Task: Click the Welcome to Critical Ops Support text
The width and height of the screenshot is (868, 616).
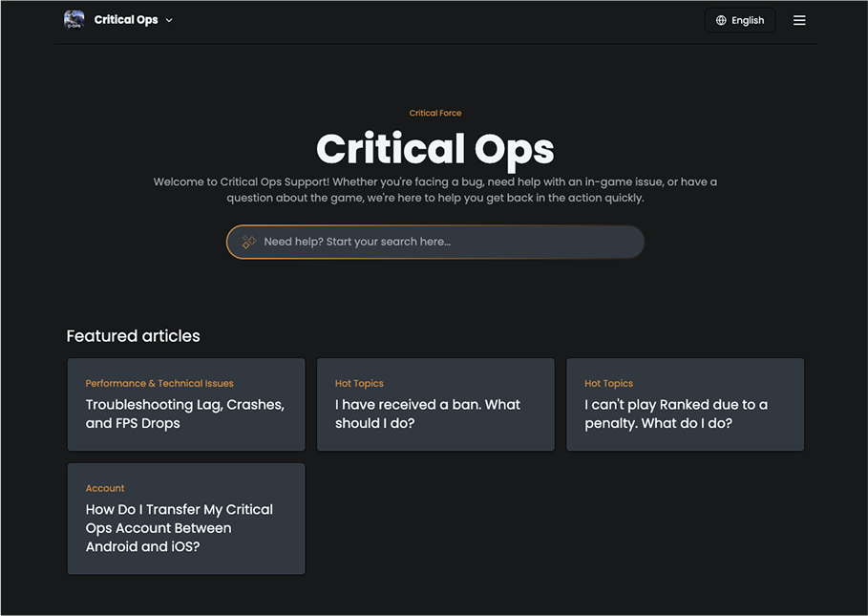Action: point(434,189)
